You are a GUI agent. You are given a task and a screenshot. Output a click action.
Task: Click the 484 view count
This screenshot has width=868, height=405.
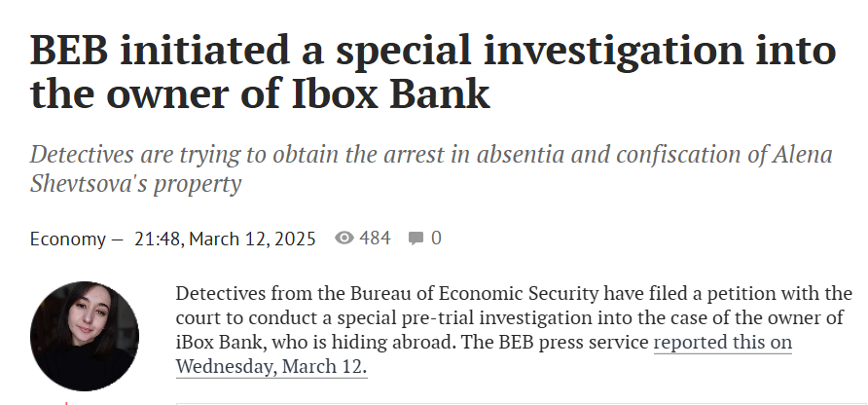[x=375, y=239]
